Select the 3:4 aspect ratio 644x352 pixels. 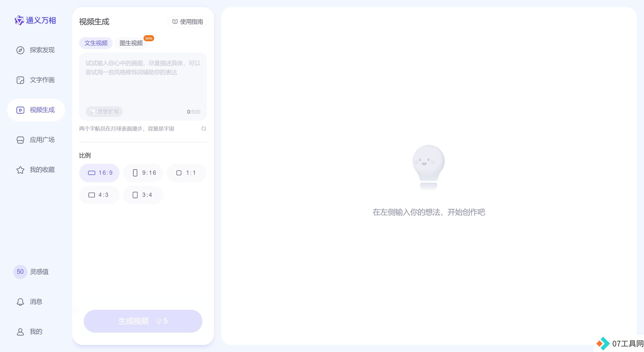[x=143, y=195]
